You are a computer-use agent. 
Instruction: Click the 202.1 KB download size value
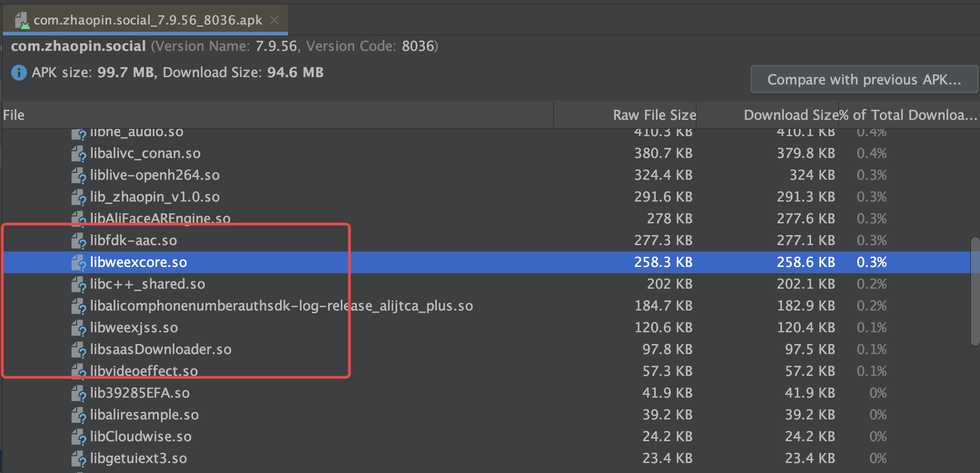(x=806, y=284)
